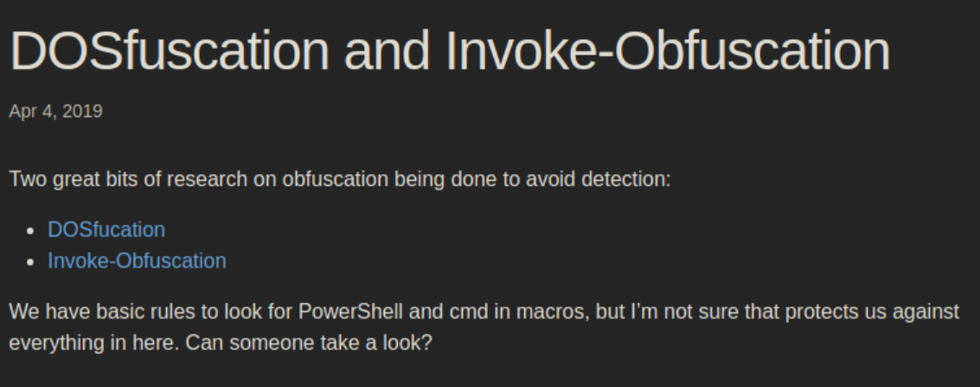Open the DOSfucation link
Viewport: 980px width, 387px height.
106,229
